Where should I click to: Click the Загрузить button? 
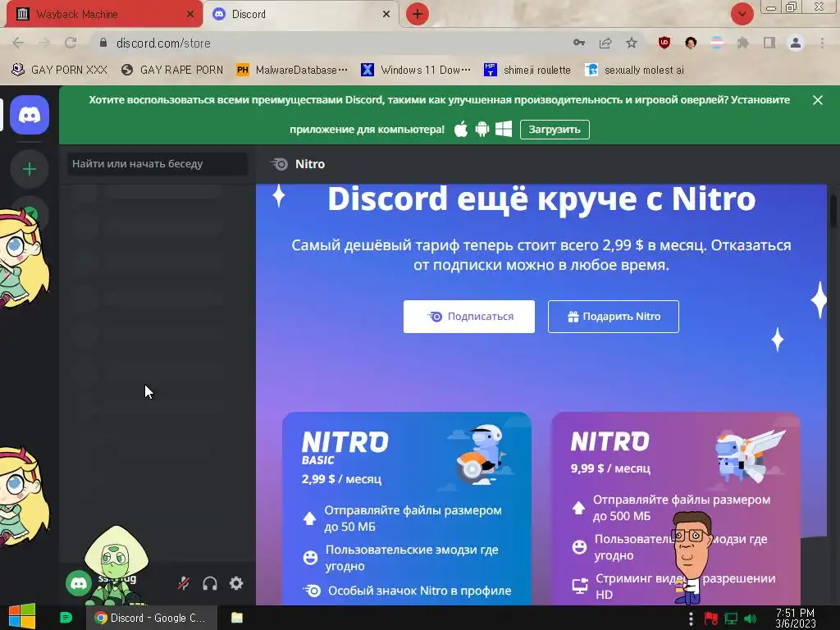555,130
